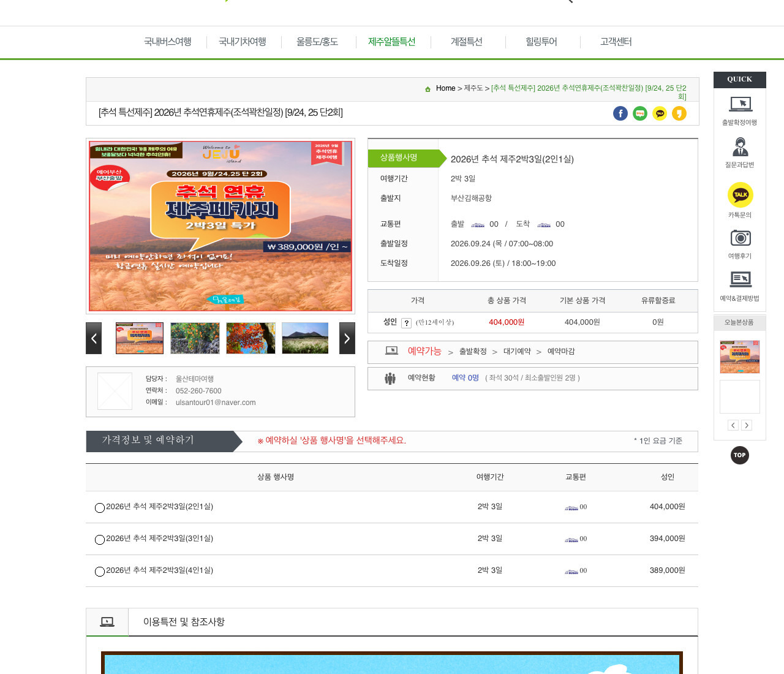This screenshot has width=784, height=674.
Task: Click the question mark help icon beside 성인
Action: [406, 323]
